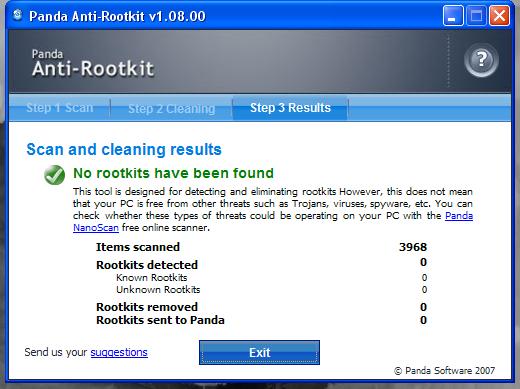Click the Exit button
The width and height of the screenshot is (520, 389).
click(259, 352)
